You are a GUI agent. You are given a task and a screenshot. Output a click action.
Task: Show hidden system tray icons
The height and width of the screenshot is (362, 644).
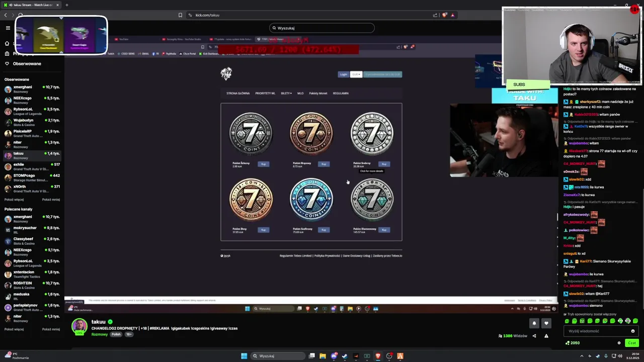(582, 356)
